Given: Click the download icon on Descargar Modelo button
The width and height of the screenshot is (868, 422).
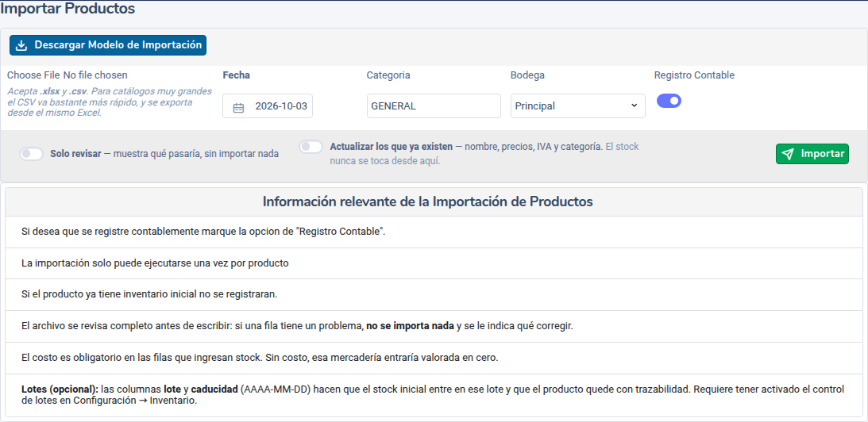Looking at the screenshot, I should [x=21, y=45].
